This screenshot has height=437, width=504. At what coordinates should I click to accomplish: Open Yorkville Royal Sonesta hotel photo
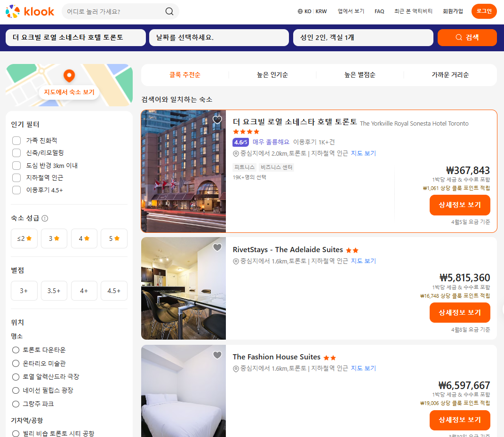click(x=184, y=171)
